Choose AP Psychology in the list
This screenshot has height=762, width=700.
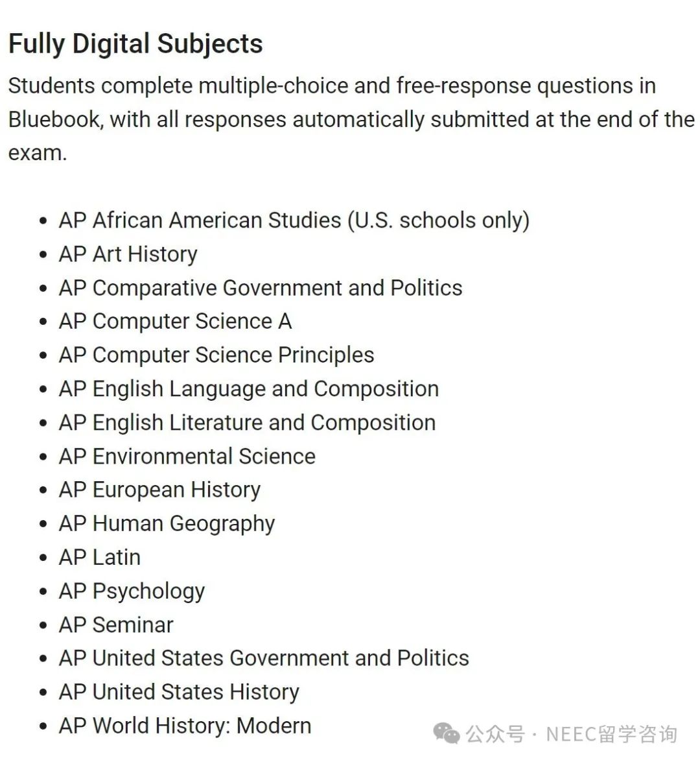132,591
